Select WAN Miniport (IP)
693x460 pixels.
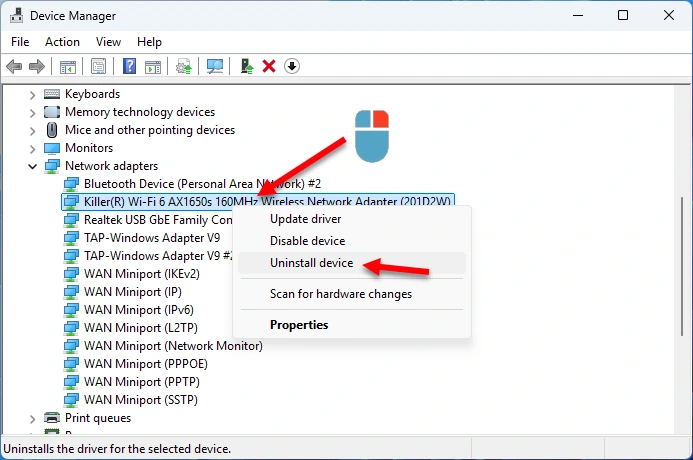point(133,292)
